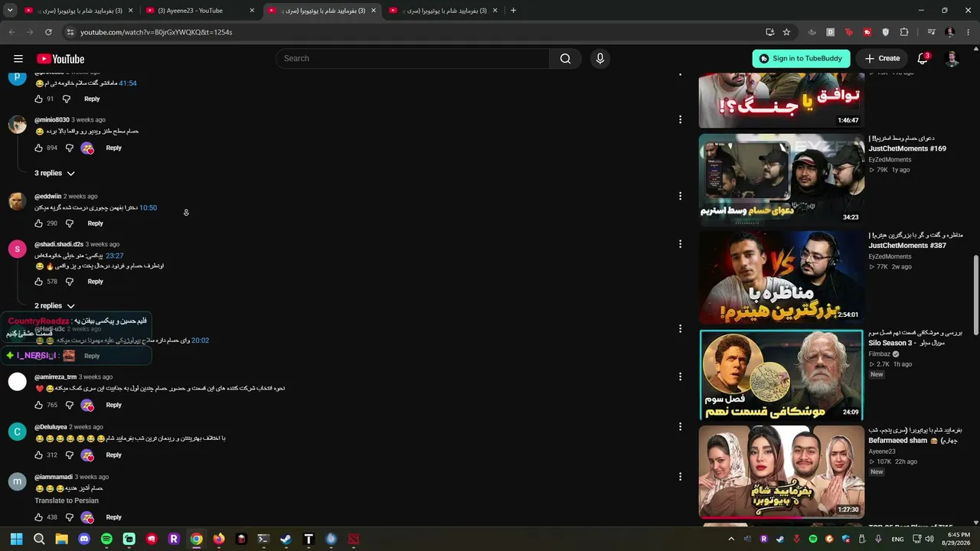The width and height of the screenshot is (980, 551).
Task: Jump to timestamp 23:27 in the video
Action: [x=114, y=256]
